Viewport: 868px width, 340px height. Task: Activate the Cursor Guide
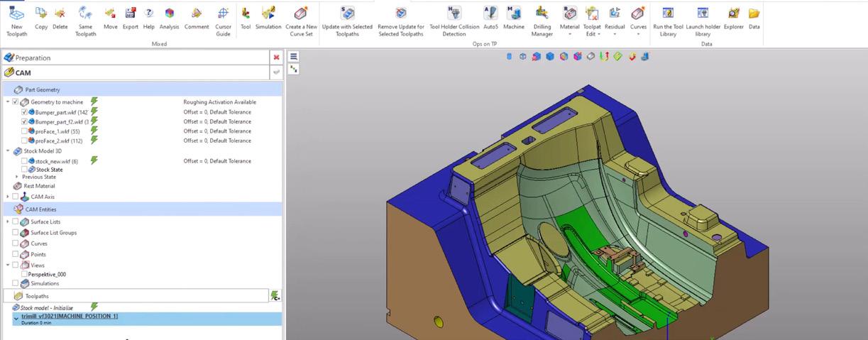[223, 20]
